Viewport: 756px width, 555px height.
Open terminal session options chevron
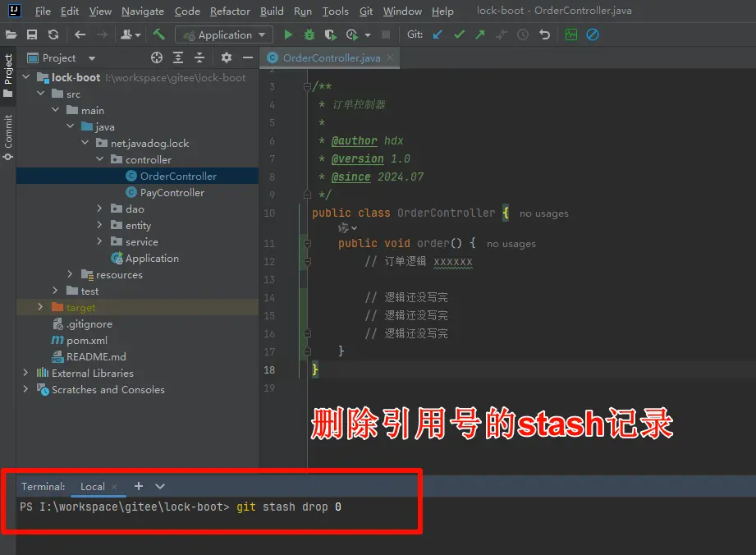[x=160, y=487]
